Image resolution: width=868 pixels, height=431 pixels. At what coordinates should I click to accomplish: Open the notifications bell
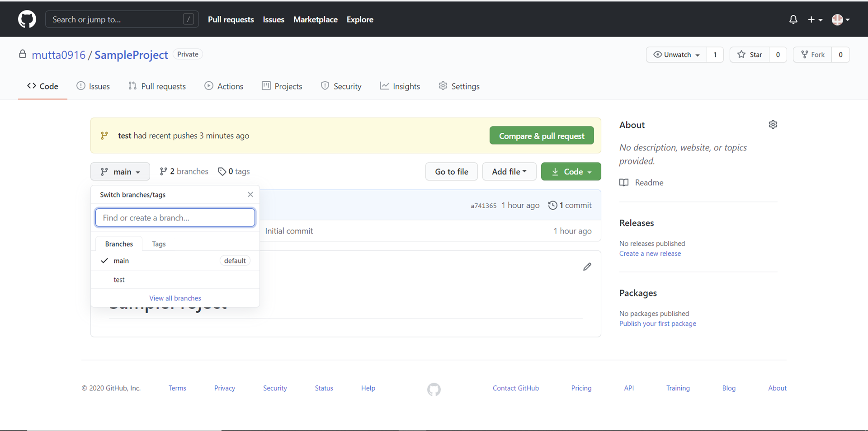(x=793, y=19)
